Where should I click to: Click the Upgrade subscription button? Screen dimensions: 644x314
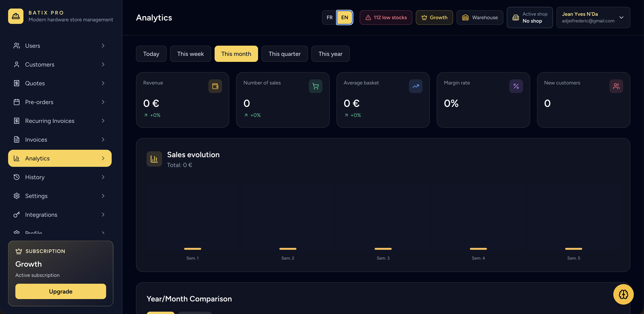click(x=61, y=291)
